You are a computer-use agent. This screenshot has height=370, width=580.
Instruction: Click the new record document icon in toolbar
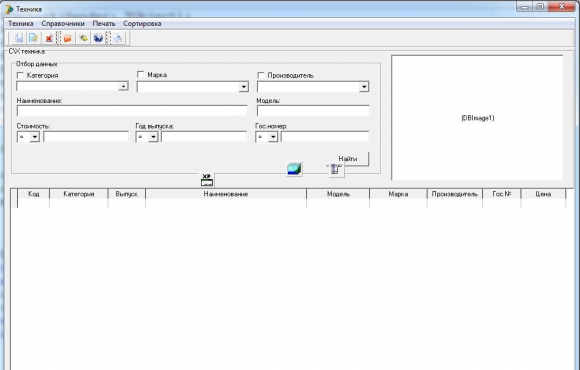[18, 38]
